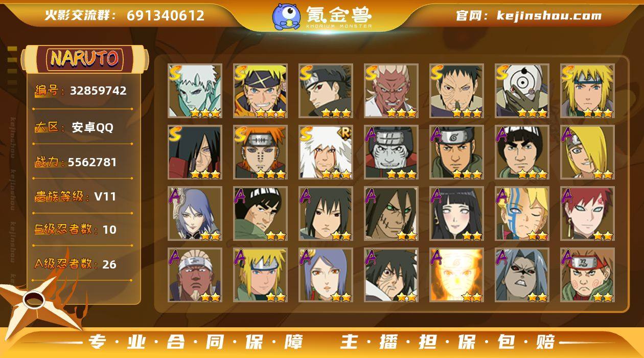Select the blond Deidara A-rank portrait
This screenshot has width=644, height=358.
pyautogui.click(x=587, y=152)
